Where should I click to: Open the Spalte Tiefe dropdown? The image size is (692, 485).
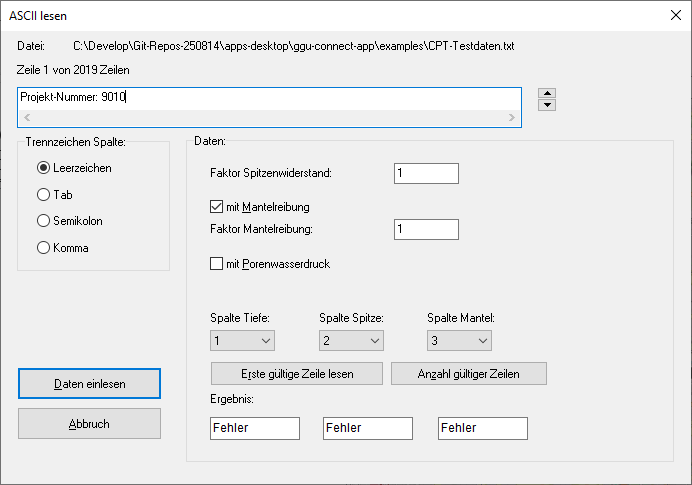click(242, 341)
